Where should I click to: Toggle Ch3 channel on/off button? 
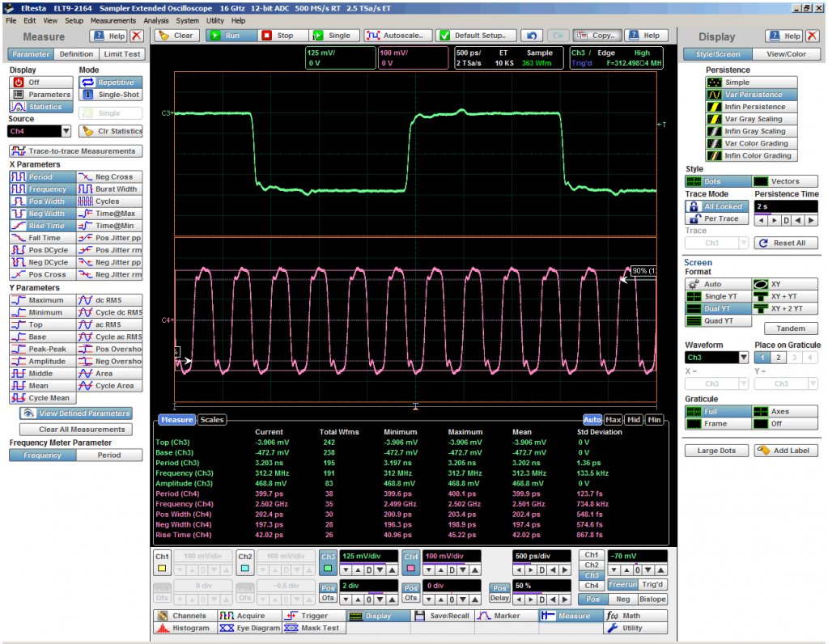point(328,557)
